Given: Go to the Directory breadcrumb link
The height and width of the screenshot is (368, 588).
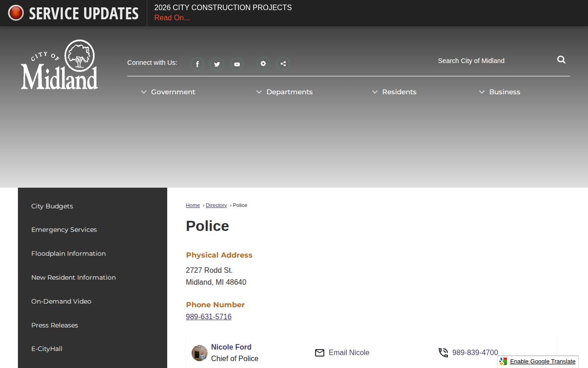Looking at the screenshot, I should (216, 205).
